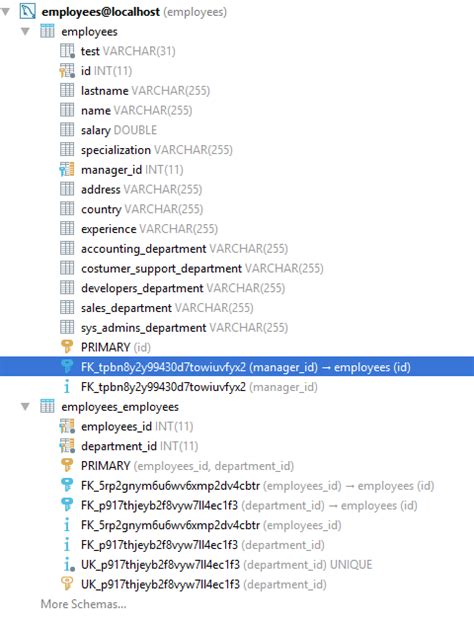Click blue key icon of FK_5rp2gnym6u6wv6xmp2dv4cbtr foreign key

67,485
